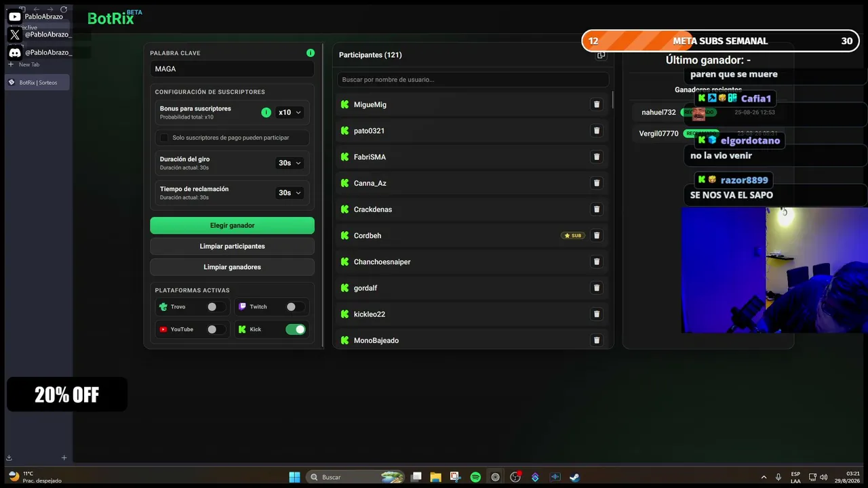Select participant name Crackdenas

point(373,209)
